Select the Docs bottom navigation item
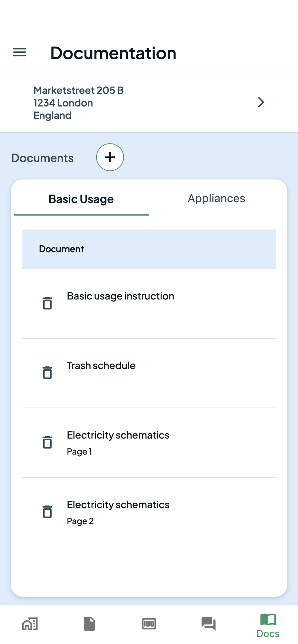The width and height of the screenshot is (298, 644). click(268, 626)
